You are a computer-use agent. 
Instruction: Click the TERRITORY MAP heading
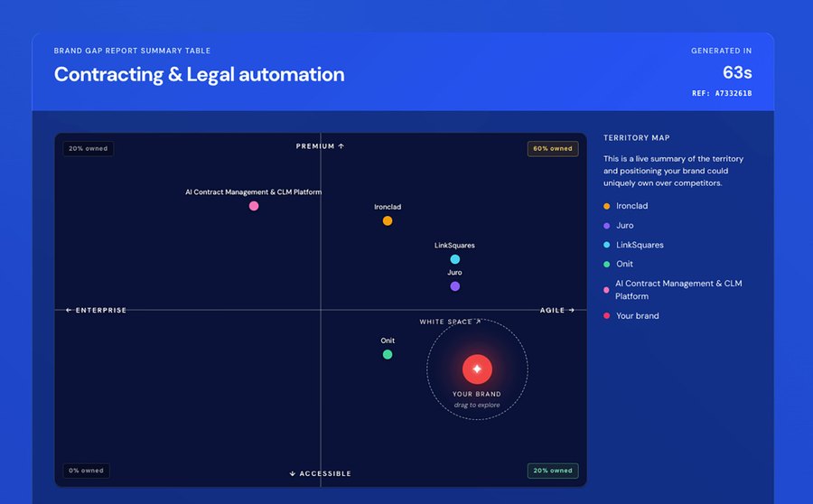click(637, 138)
